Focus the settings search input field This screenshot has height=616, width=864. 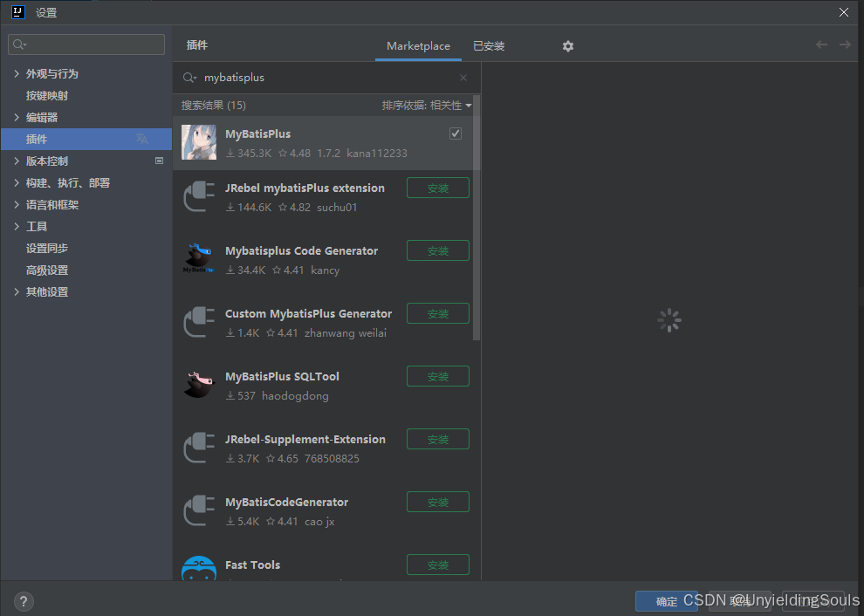[86, 44]
